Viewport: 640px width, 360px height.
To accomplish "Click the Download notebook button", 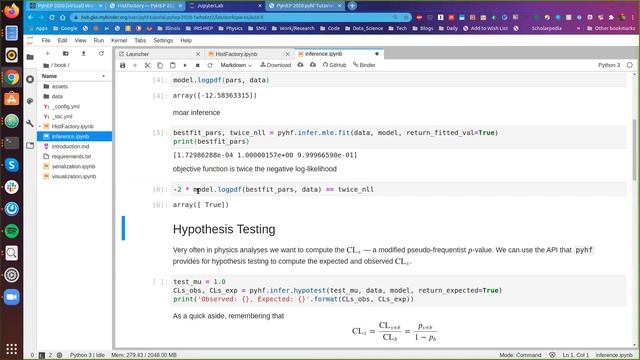I will pyautogui.click(x=276, y=65).
